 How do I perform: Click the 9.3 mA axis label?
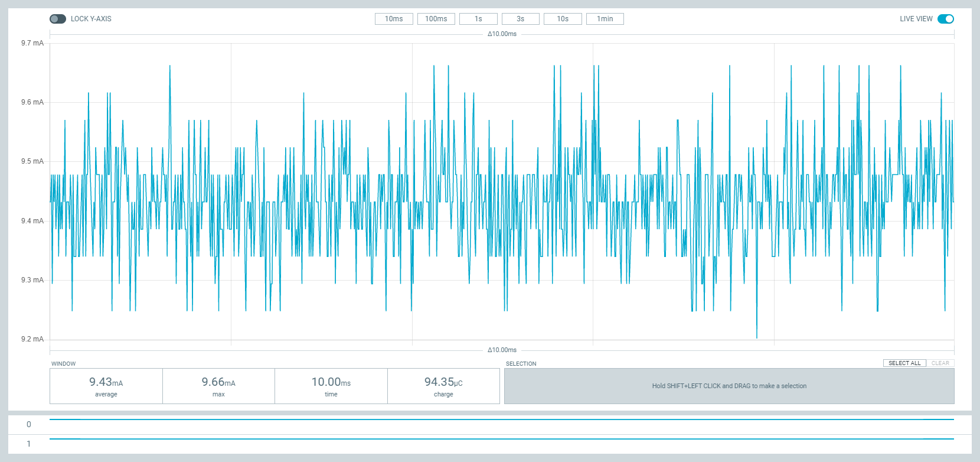click(x=32, y=280)
